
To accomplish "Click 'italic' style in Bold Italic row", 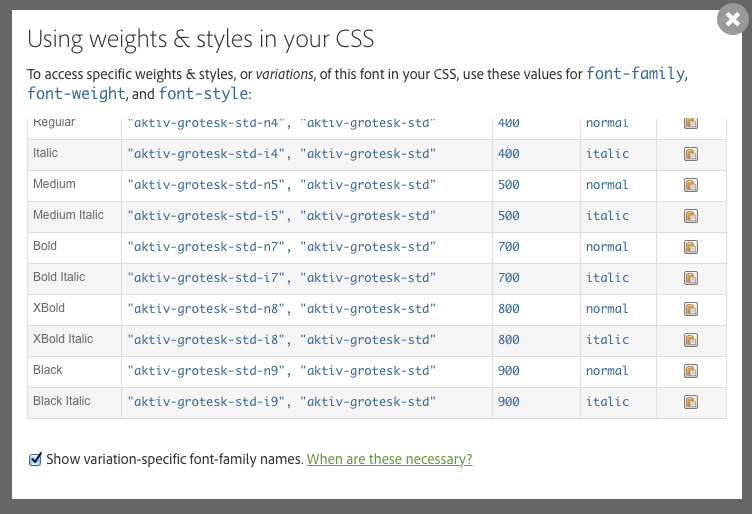I will (607, 278).
